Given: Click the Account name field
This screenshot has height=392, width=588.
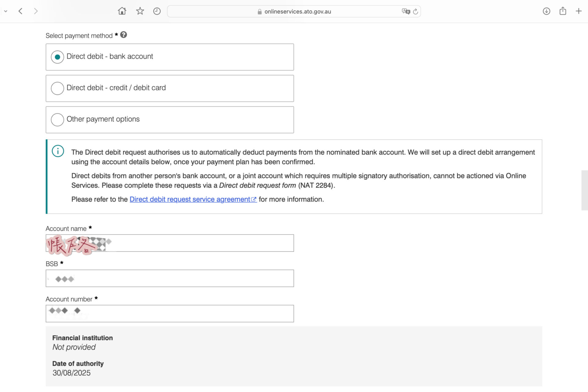Looking at the screenshot, I should [199, 243].
